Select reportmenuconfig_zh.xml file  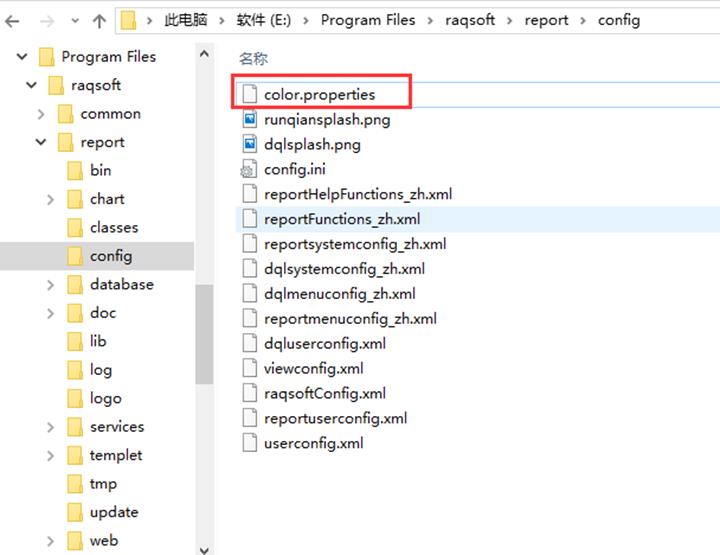tap(350, 319)
